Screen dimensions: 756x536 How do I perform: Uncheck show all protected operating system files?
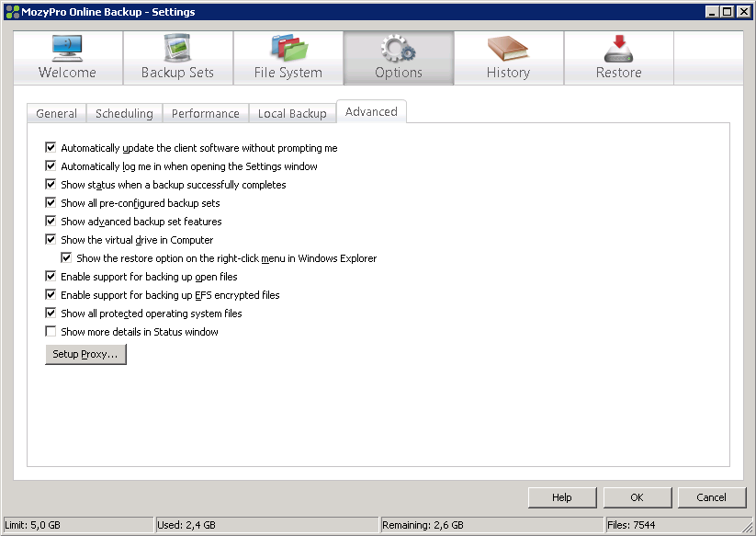[51, 314]
